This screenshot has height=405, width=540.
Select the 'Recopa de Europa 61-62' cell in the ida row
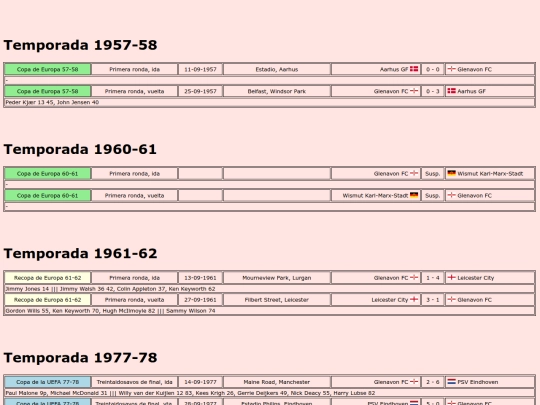[48, 278]
